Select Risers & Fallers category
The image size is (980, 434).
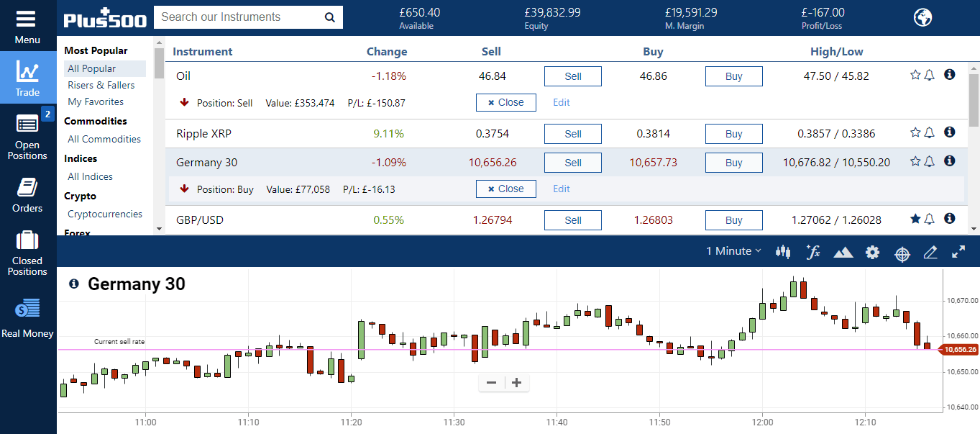101,85
